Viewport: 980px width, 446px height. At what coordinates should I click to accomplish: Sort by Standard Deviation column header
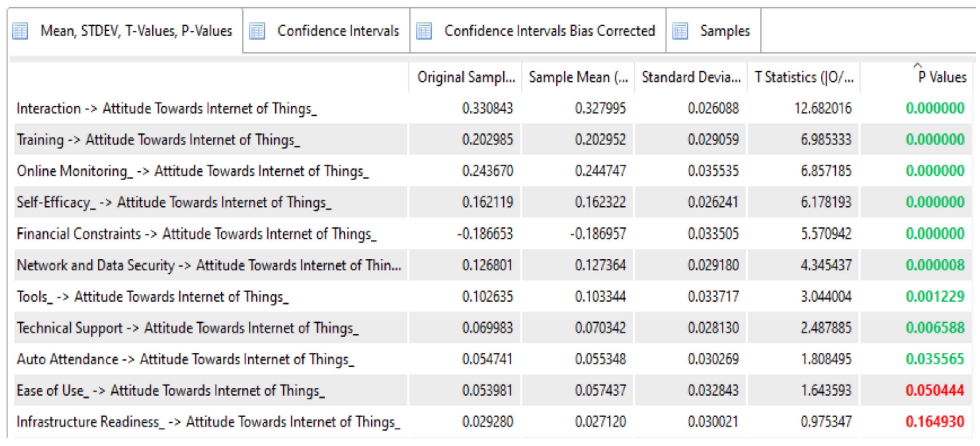coord(691,78)
